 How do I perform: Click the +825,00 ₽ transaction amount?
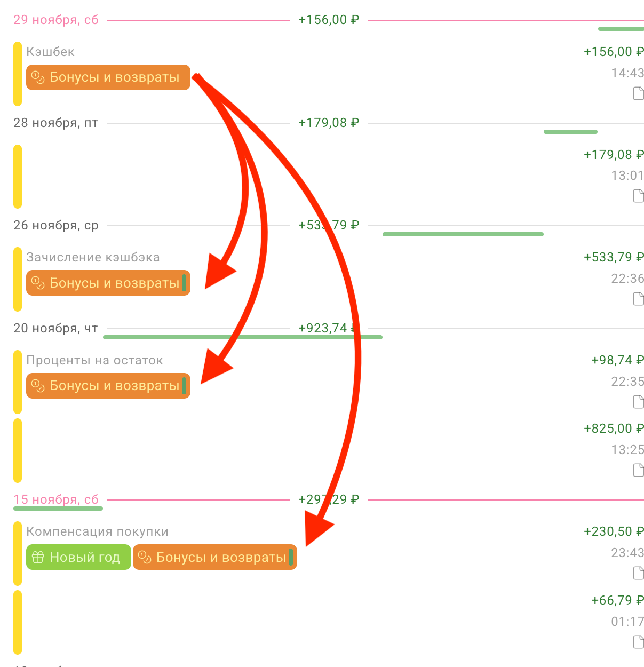click(614, 428)
